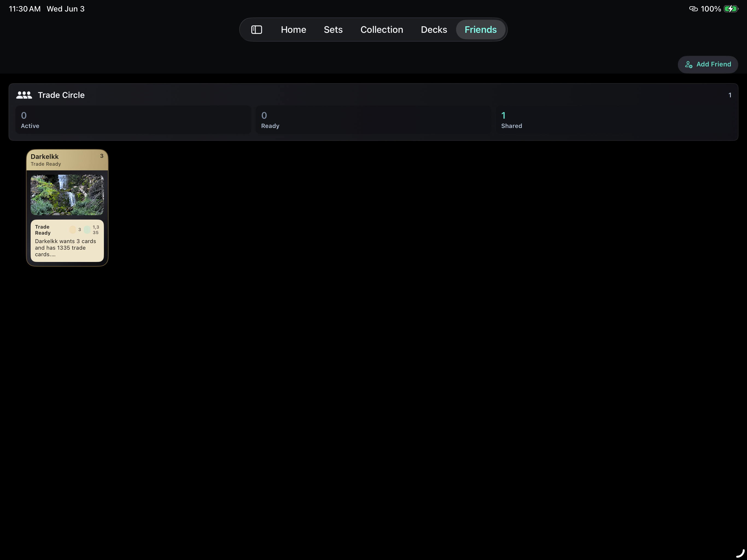Select the Active stat tile
This screenshot has height=560, width=747.
[133, 120]
